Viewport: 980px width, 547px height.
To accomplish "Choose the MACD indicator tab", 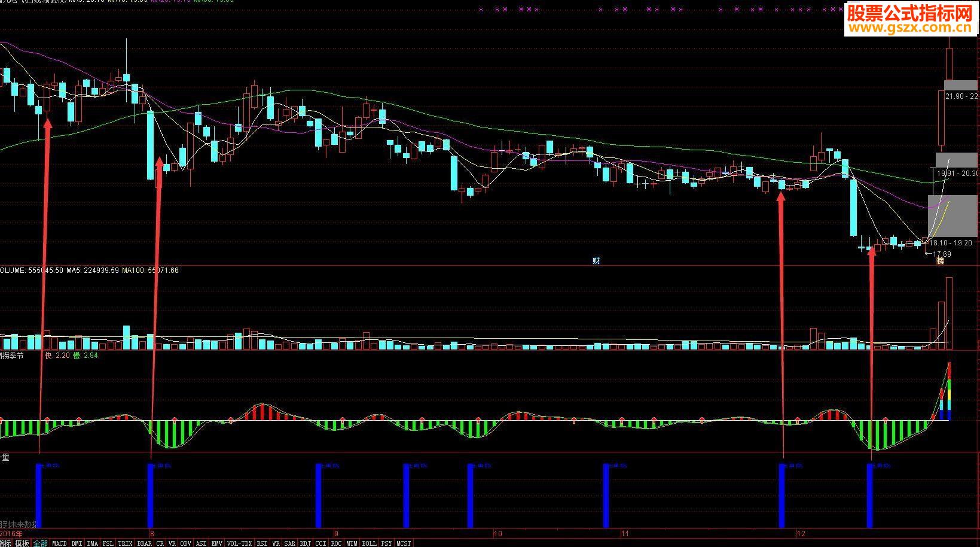I will tap(59, 543).
